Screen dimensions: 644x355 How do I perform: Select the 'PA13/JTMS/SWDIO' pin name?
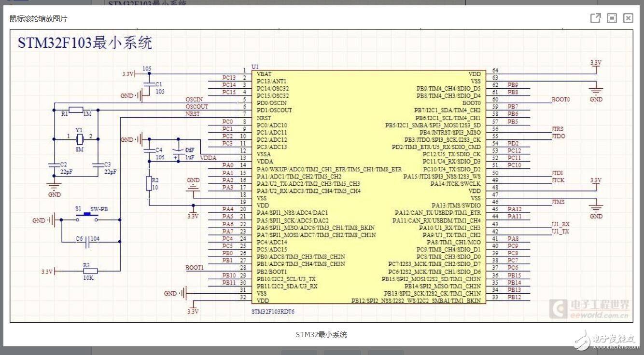pos(456,206)
